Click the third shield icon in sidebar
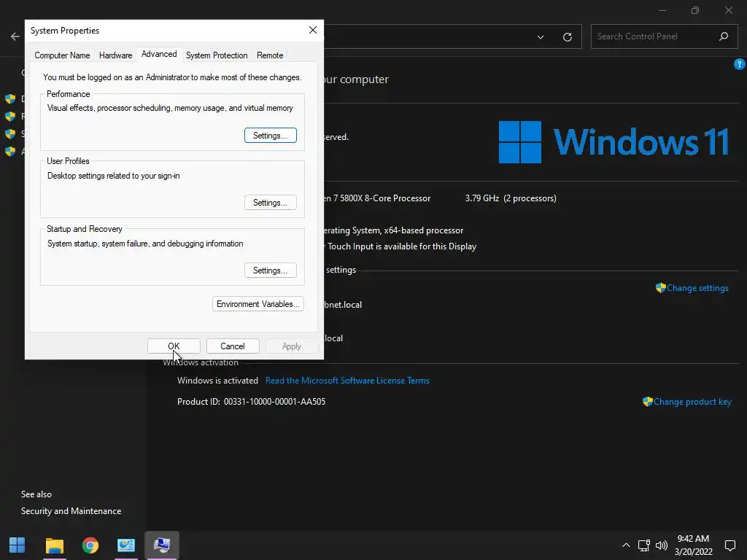This screenshot has height=560, width=747. point(10,134)
